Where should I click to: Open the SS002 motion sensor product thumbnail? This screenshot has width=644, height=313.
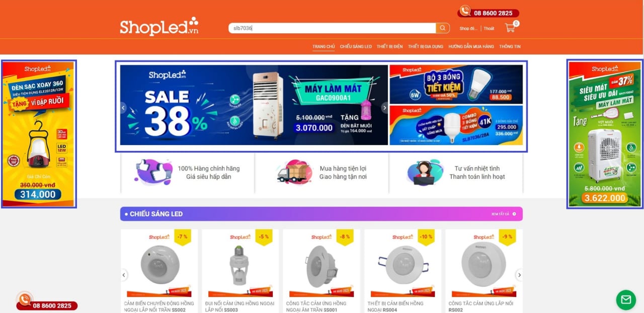159,264
